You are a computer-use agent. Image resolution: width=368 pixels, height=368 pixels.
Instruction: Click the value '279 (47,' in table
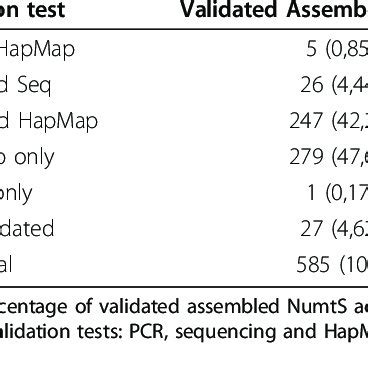coord(329,157)
